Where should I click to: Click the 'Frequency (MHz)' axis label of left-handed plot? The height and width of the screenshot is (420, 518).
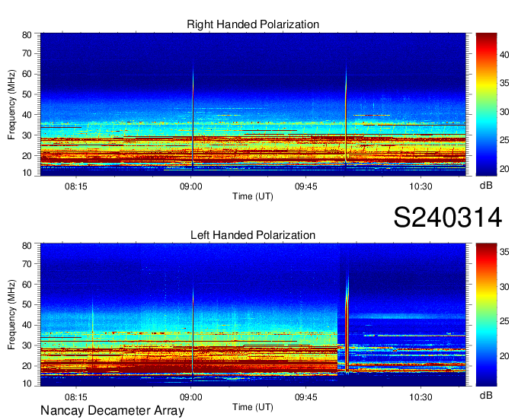[11, 315]
